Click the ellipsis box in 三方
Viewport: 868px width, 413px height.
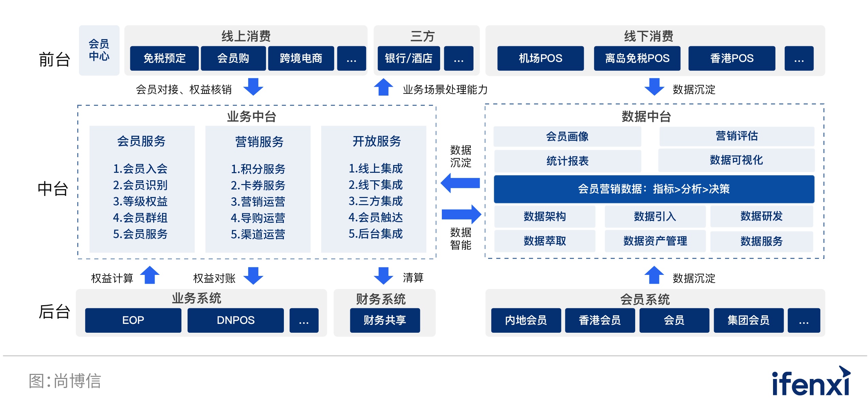(x=459, y=58)
